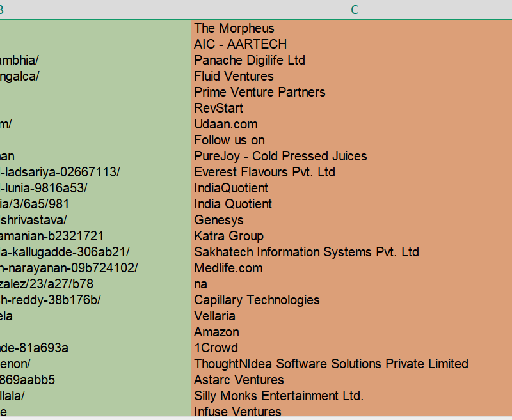Click the Astarc Ventures cell
This screenshot has width=512, height=420.
pyautogui.click(x=351, y=380)
